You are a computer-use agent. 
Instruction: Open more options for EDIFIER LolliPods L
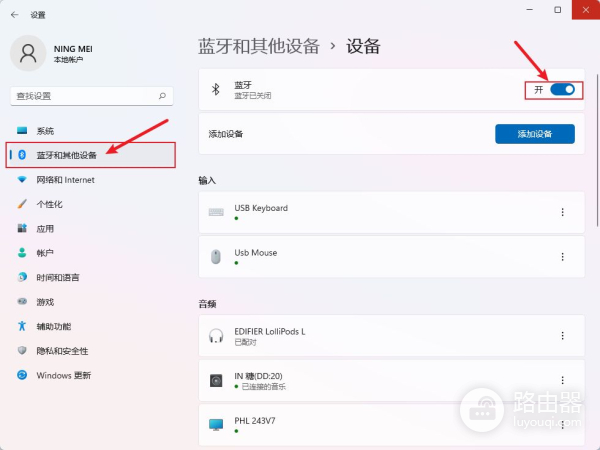[x=562, y=336]
